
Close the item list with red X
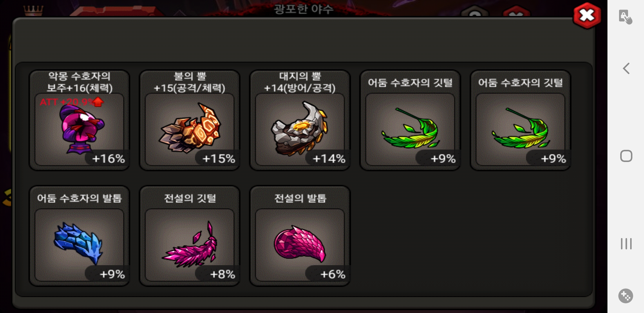tap(587, 16)
